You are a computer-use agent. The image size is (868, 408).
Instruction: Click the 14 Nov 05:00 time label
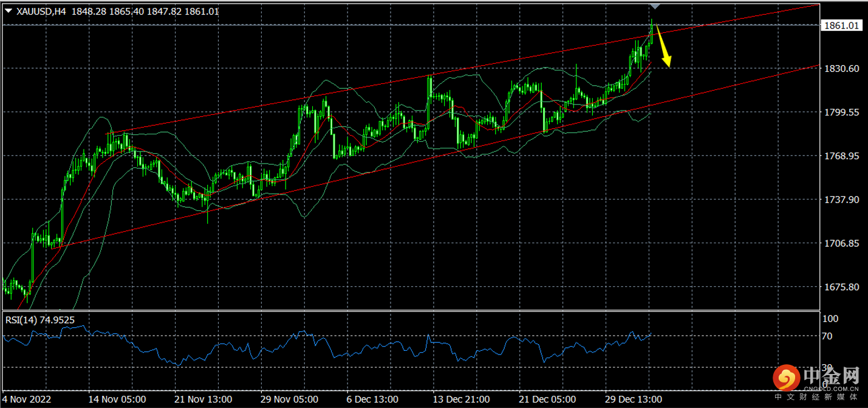tap(117, 399)
